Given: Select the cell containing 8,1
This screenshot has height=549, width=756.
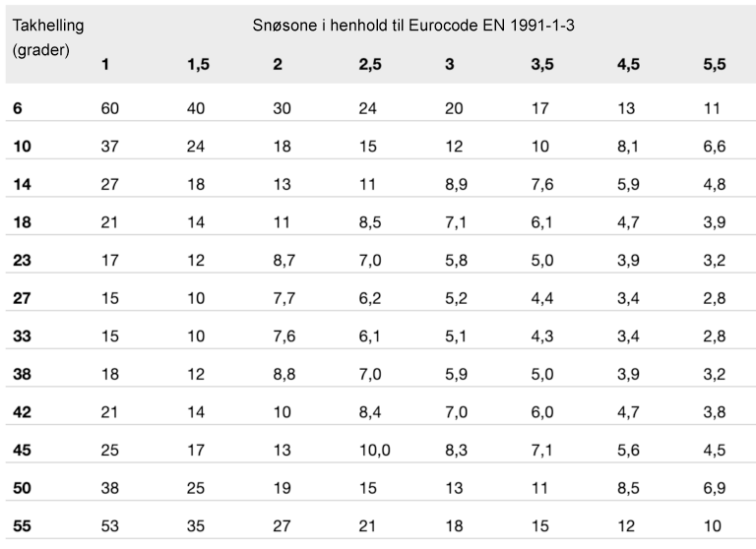Looking at the screenshot, I should pos(629,146).
